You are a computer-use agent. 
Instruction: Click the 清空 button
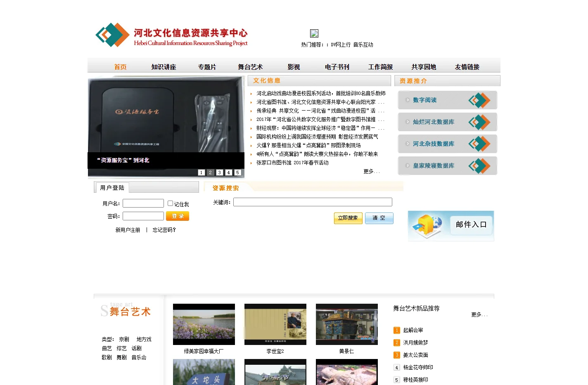coord(379,218)
